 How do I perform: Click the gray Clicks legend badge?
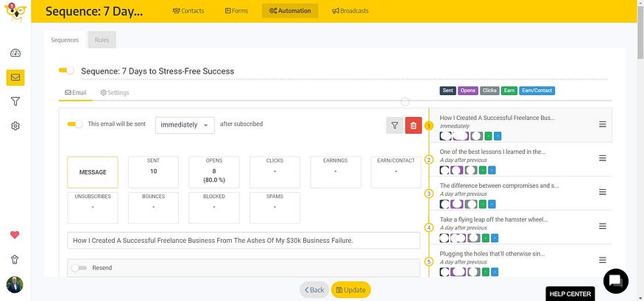489,91
